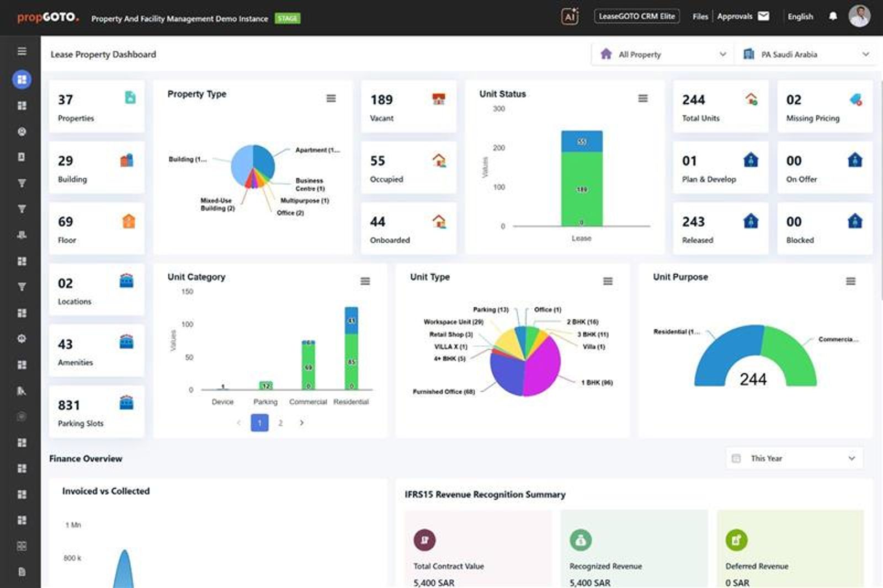Click the 831 Parking Slots card
Screen dimensions: 883x588
97,412
